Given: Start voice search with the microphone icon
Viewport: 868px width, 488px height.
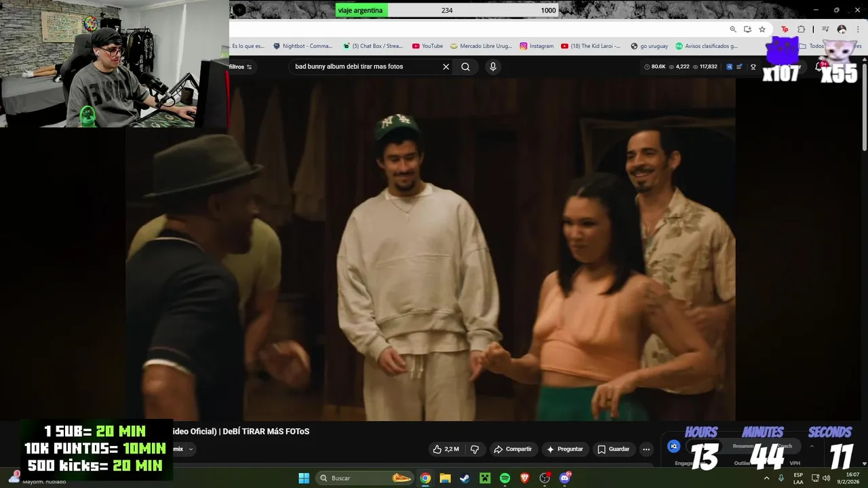Looking at the screenshot, I should (493, 66).
